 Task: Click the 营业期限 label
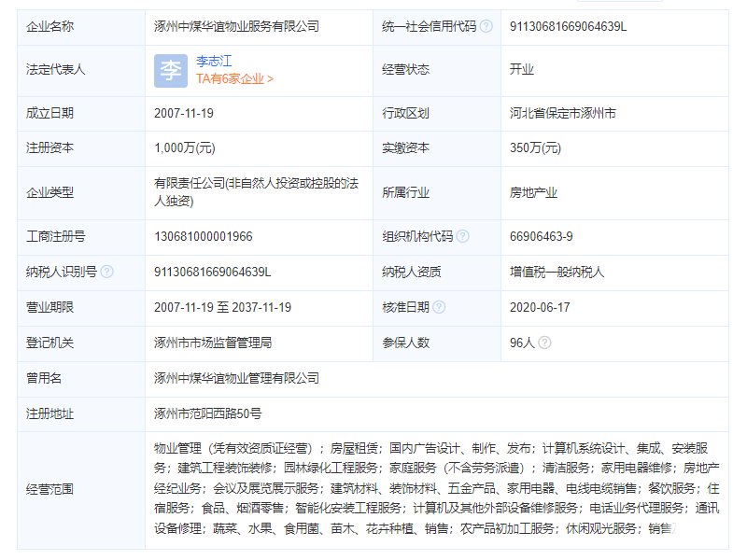click(50, 307)
